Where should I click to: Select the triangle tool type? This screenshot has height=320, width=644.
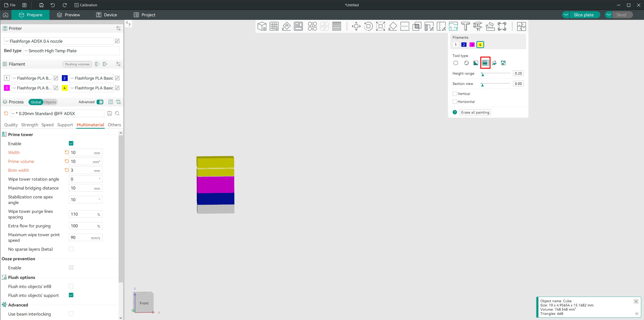pos(475,63)
